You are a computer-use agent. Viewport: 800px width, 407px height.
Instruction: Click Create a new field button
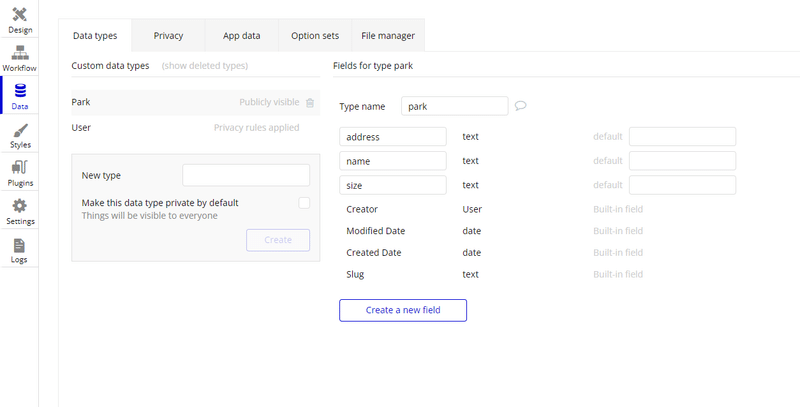tap(403, 310)
